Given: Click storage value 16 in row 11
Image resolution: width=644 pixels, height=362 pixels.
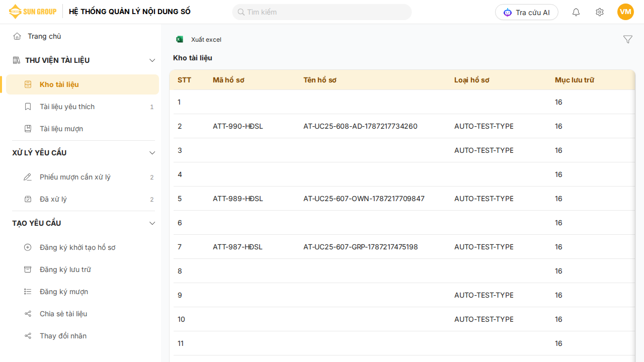Looking at the screenshot, I should (558, 343).
